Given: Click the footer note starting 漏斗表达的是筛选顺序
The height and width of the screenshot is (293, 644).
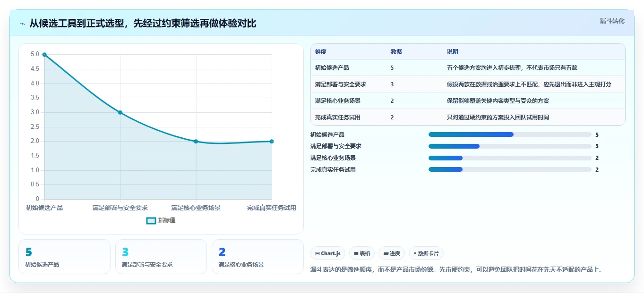Looking at the screenshot, I should click(456, 270).
